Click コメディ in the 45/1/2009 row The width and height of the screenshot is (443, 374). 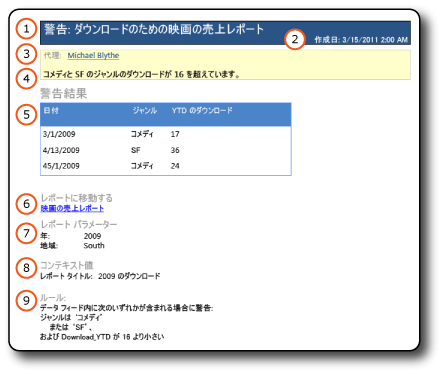[x=142, y=166]
